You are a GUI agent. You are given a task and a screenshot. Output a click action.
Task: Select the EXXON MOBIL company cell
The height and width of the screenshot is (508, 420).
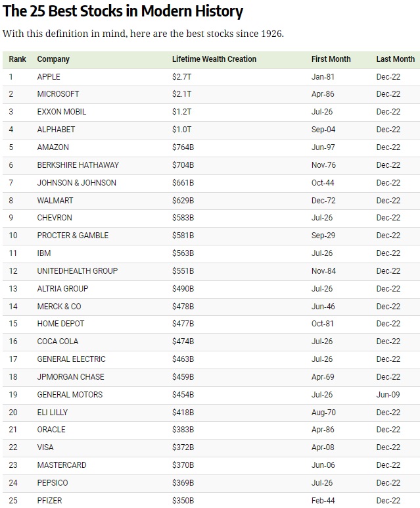[x=62, y=112]
